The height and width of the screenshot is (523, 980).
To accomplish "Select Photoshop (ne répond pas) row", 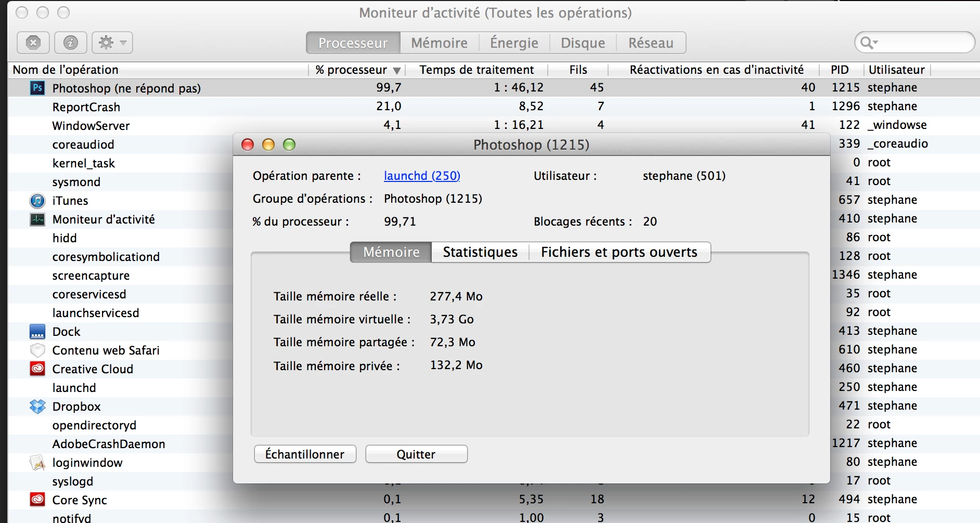I will click(x=494, y=88).
